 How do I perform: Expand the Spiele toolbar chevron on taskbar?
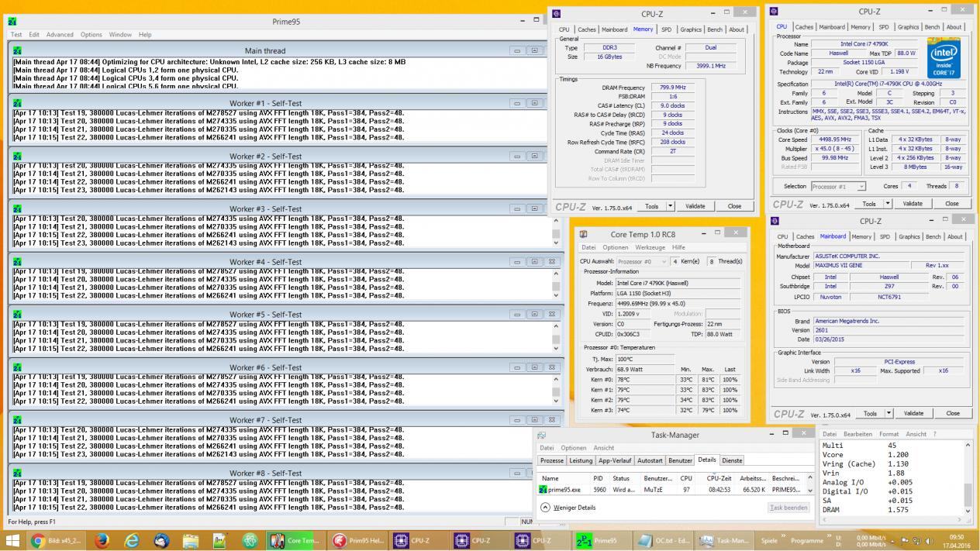(x=783, y=537)
